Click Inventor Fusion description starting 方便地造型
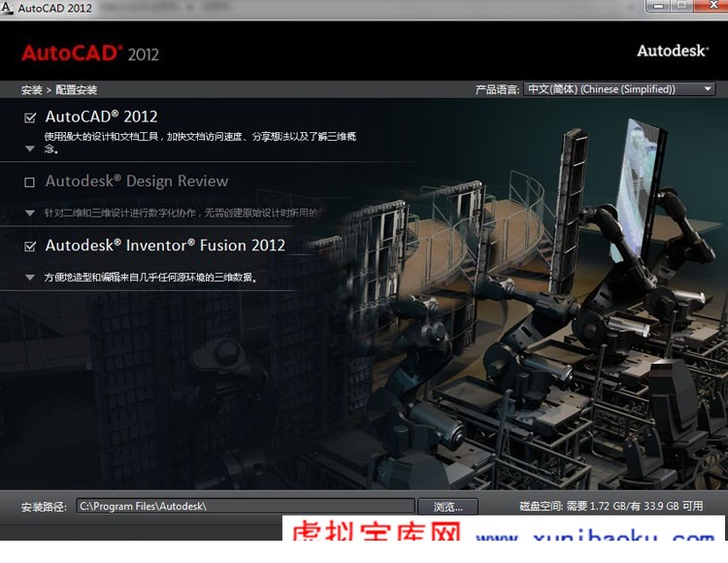 click(150, 278)
